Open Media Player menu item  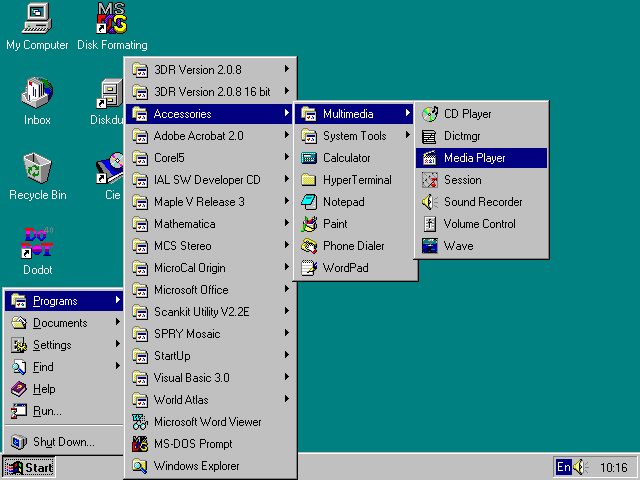474,158
